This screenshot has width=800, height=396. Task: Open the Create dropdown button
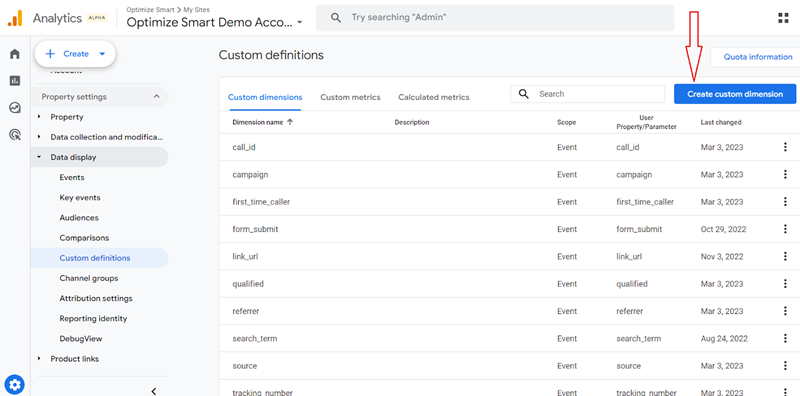[75, 54]
